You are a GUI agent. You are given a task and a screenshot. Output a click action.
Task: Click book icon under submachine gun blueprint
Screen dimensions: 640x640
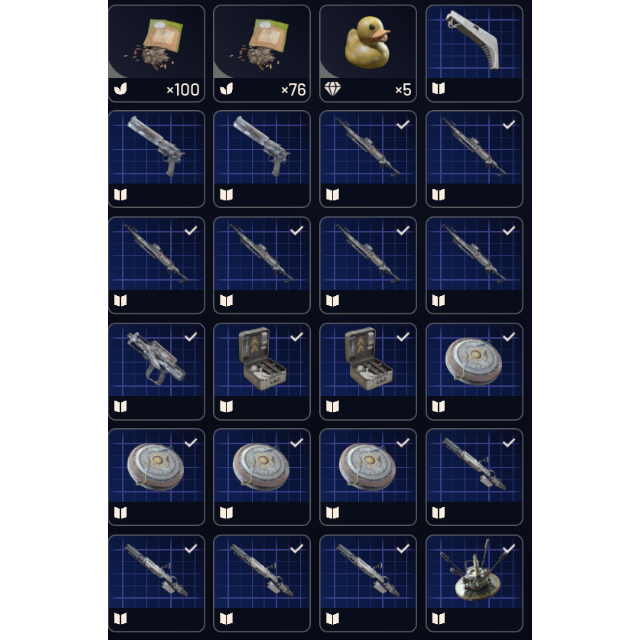click(x=120, y=407)
